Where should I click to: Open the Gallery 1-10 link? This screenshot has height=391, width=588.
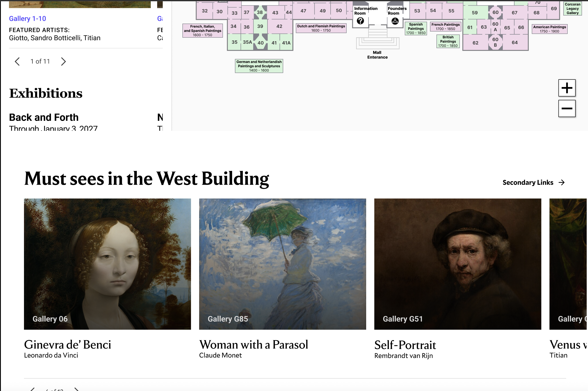tap(27, 18)
